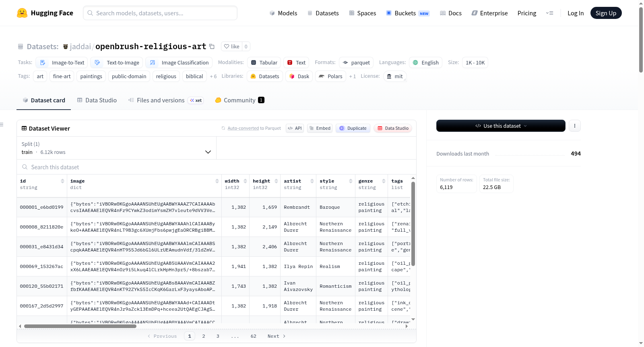This screenshot has width=644, height=347.
Task: Jump to page 62 of the table
Action: point(254,336)
